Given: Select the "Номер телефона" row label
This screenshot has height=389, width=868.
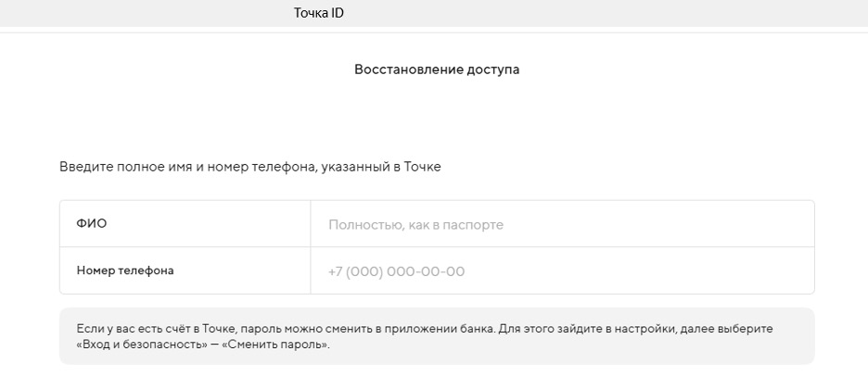Looking at the screenshot, I should point(125,270).
